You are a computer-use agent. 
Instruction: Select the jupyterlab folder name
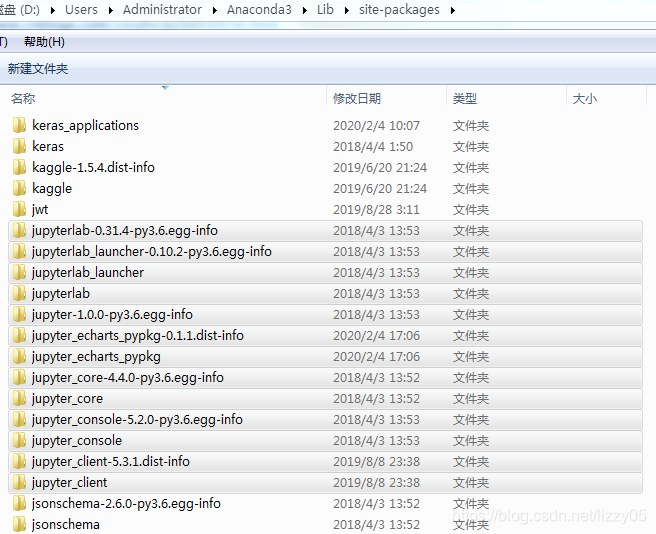[61, 293]
